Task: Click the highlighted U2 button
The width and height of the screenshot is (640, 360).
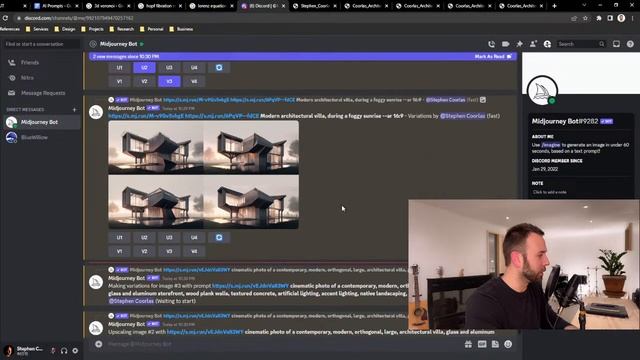Action: pos(144,68)
